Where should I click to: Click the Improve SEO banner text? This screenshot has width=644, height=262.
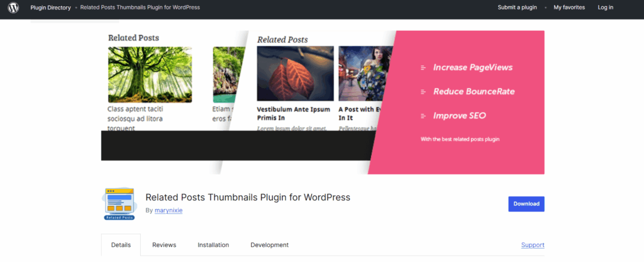coord(459,116)
